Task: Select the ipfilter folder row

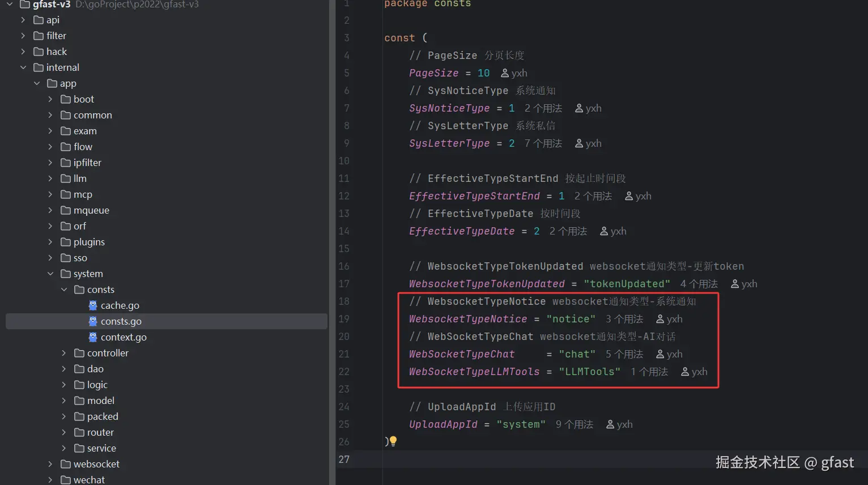Action: 167,163
